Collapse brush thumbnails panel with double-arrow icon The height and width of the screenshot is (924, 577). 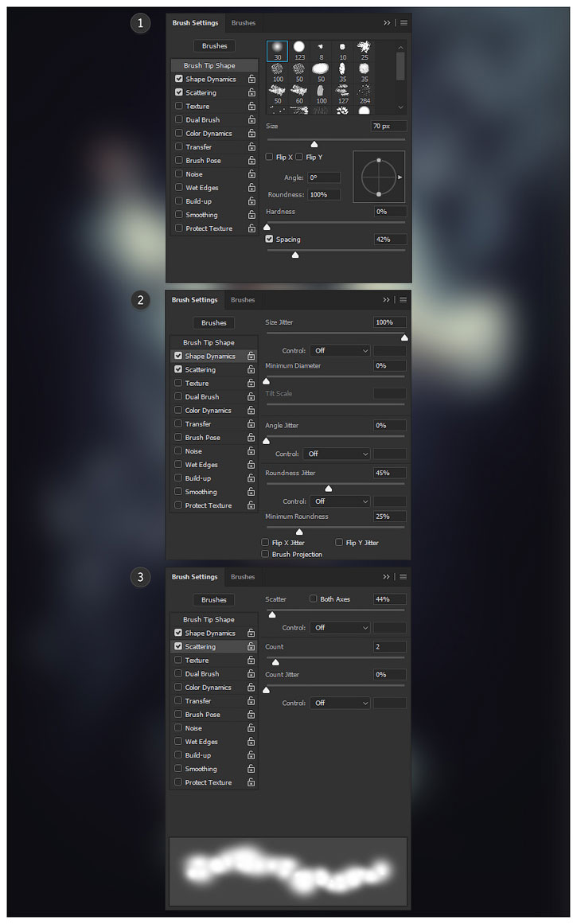[388, 23]
